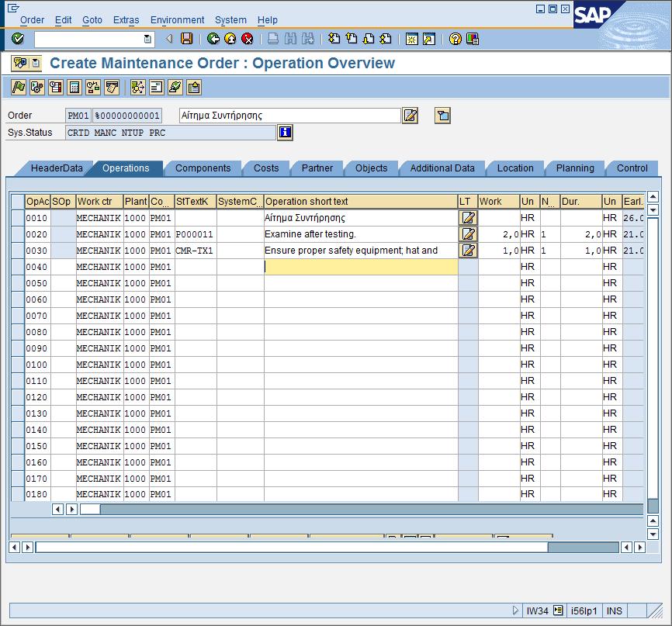Switch to the Components tab
672x626 pixels.
(x=203, y=168)
